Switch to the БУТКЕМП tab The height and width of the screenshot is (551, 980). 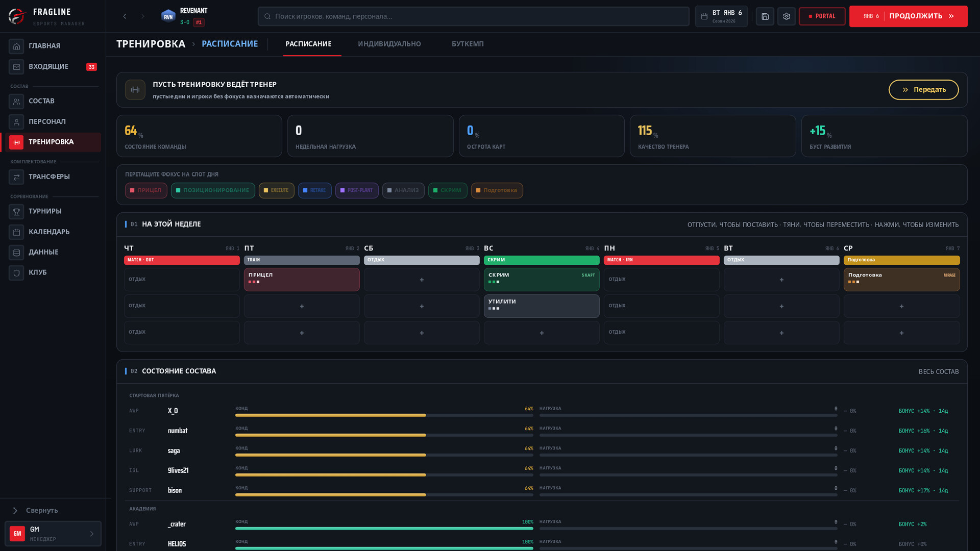tap(468, 44)
